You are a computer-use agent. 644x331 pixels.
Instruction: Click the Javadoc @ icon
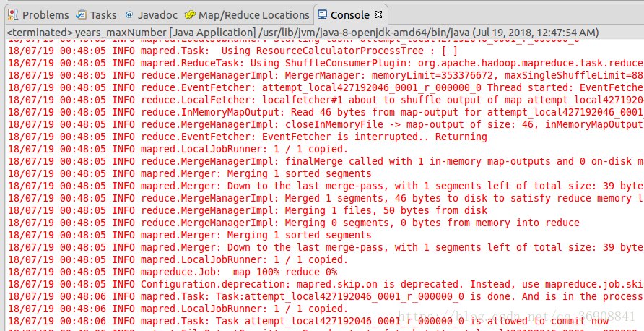click(x=129, y=14)
